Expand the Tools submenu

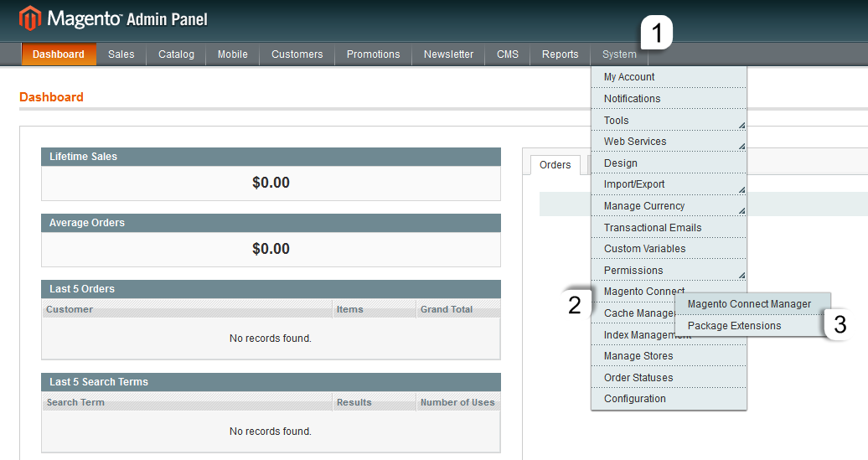coord(669,120)
